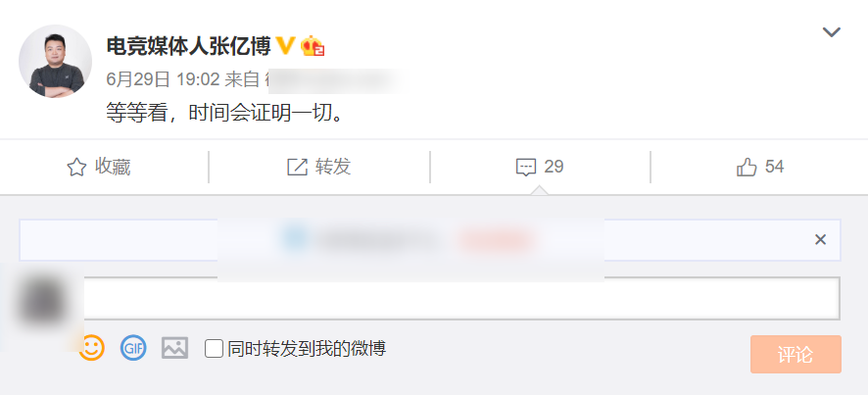
Task: Open the emoji smiley picker
Action: [91, 348]
